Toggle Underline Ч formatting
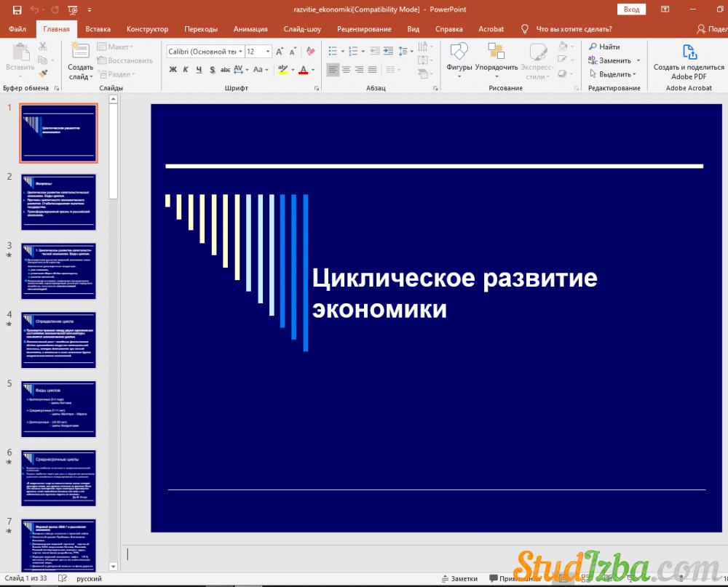This screenshot has width=728, height=587. 199,70
